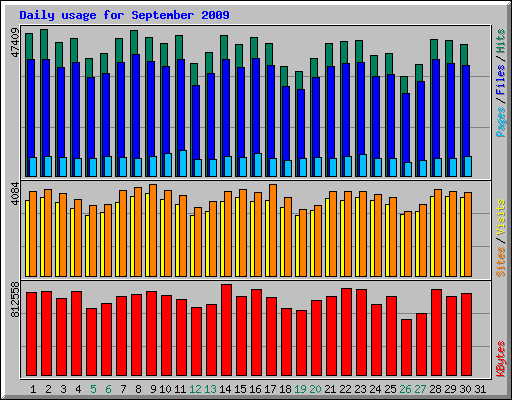Click the green weekend day label 19
Image resolution: width=512 pixels, height=400 pixels.
(300, 389)
